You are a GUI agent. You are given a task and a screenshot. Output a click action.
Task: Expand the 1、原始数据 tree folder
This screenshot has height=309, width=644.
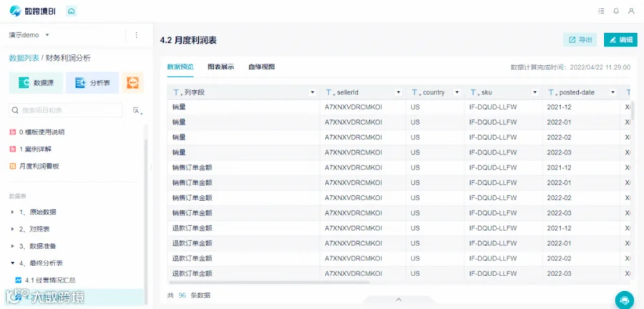pyautogui.click(x=12, y=212)
